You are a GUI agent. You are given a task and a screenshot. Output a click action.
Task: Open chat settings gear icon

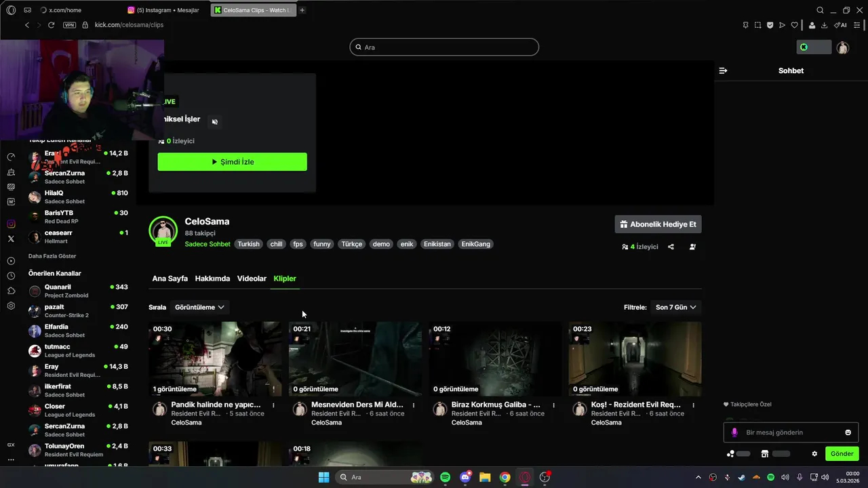point(814,453)
